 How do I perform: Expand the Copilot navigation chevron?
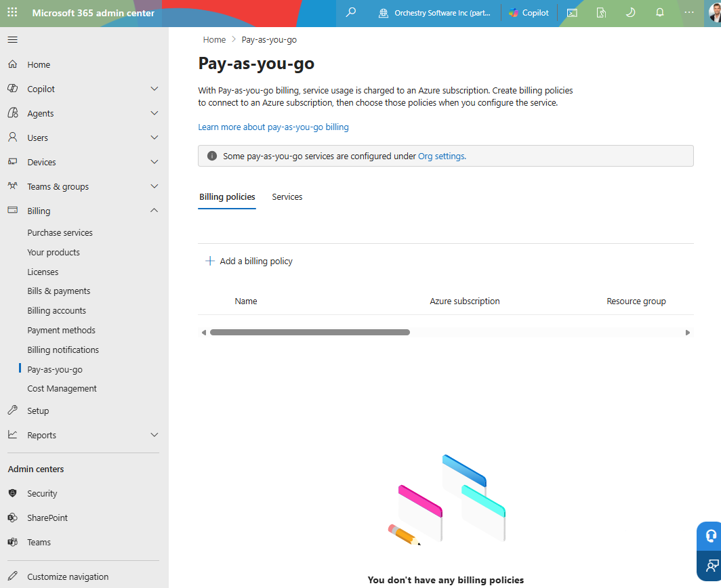click(154, 89)
